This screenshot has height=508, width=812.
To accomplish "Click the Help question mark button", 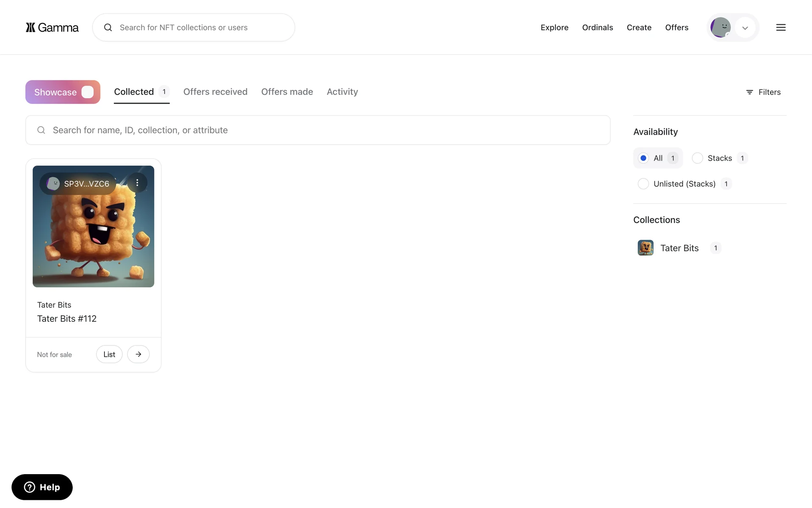I will [x=42, y=487].
